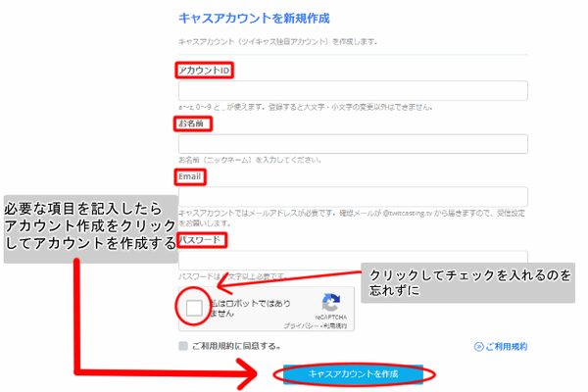588x392 pixels.
Task: Tick the ご利用規約に同意する checkbox
Action: 183,346
